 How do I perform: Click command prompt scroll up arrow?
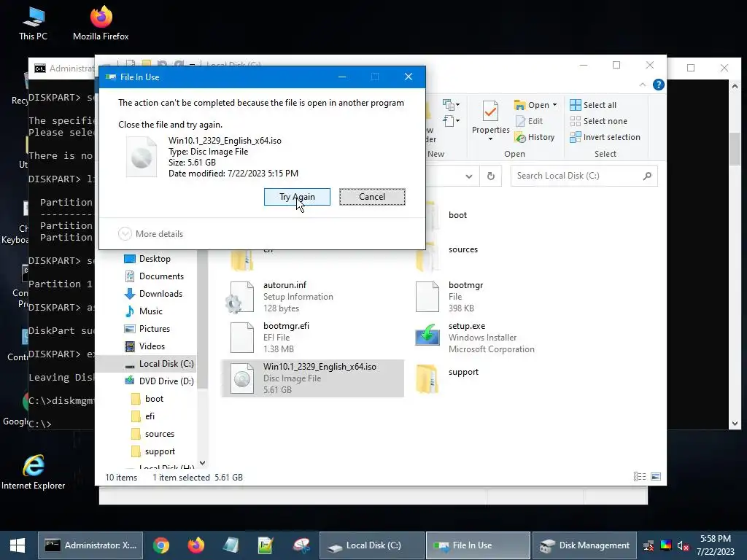(735, 86)
